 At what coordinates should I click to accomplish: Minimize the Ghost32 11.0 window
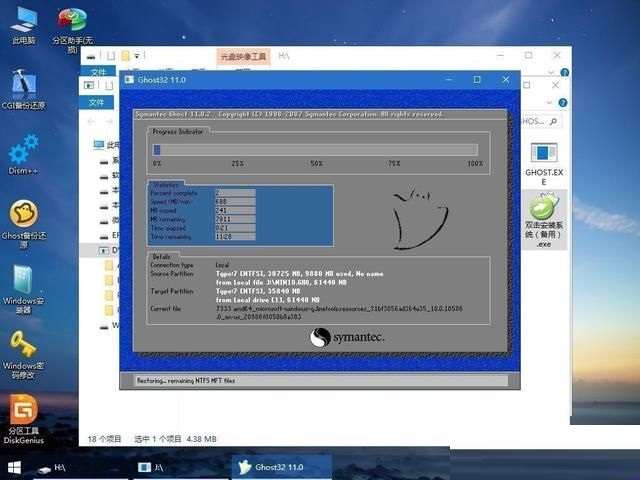tap(449, 80)
